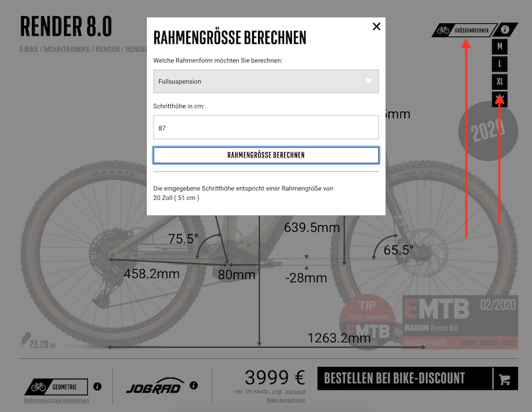
Task: Open the Geometrie view button
Action: [56, 387]
